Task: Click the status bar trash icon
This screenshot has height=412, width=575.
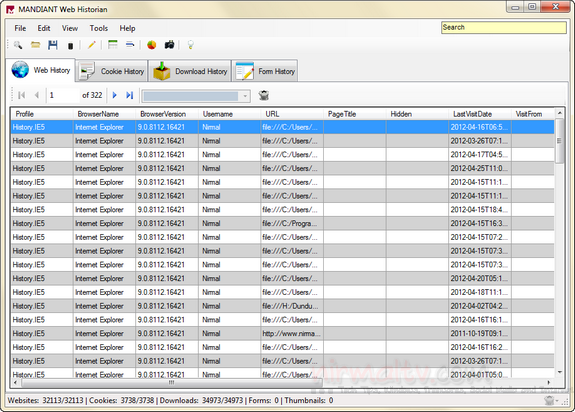Action: pos(549,400)
